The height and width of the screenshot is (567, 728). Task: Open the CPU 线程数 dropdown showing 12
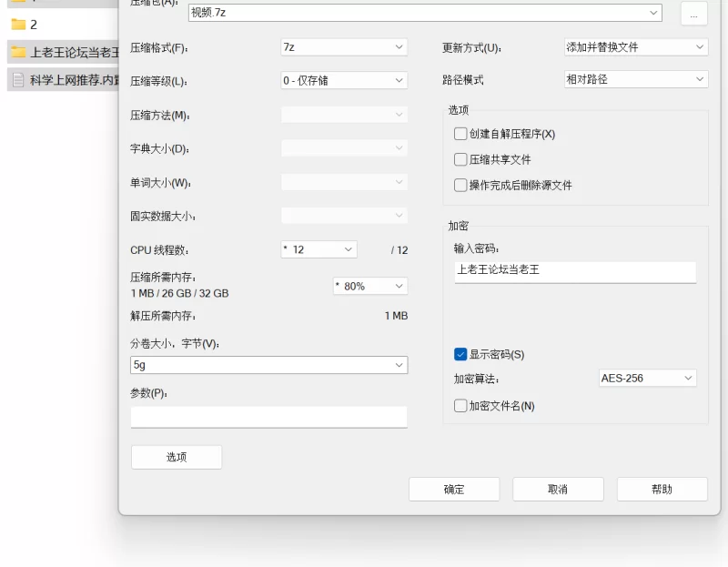pyautogui.click(x=319, y=250)
